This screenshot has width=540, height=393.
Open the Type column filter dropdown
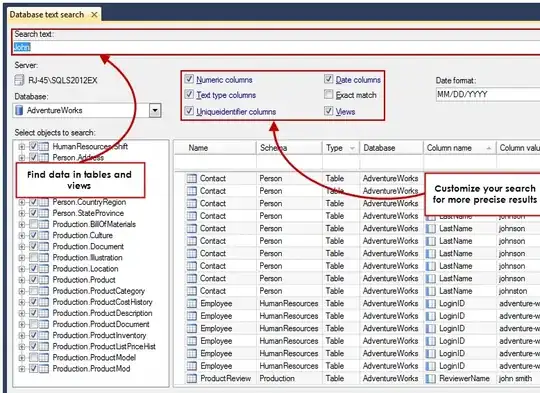[x=352, y=148]
